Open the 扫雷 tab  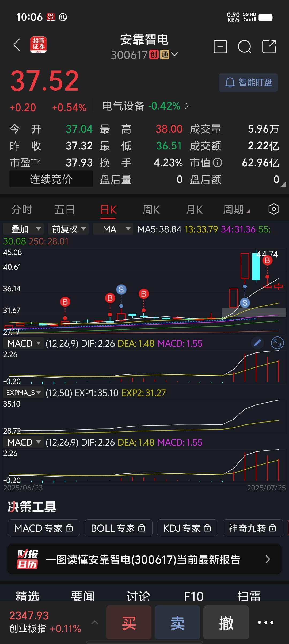click(x=249, y=596)
